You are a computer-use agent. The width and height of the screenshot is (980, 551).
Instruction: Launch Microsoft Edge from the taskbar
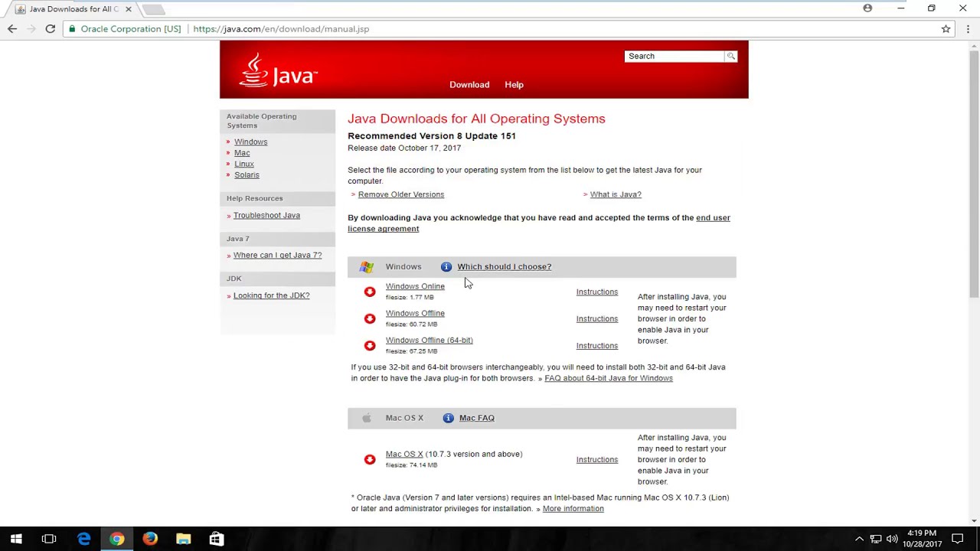(x=83, y=539)
